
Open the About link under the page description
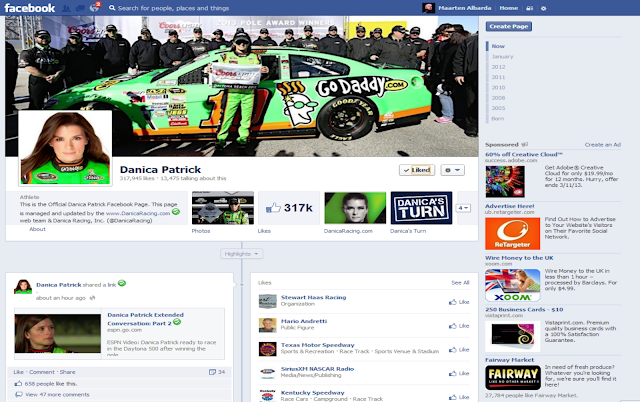pos(37,229)
